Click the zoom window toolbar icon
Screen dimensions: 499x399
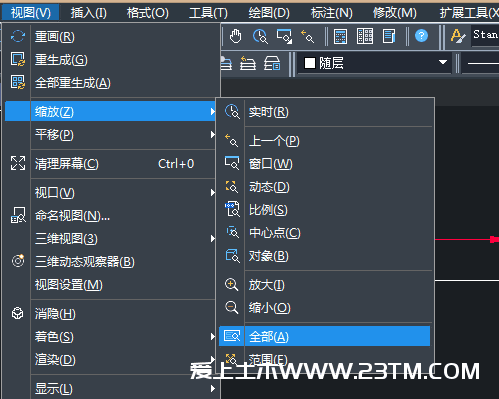click(x=284, y=36)
